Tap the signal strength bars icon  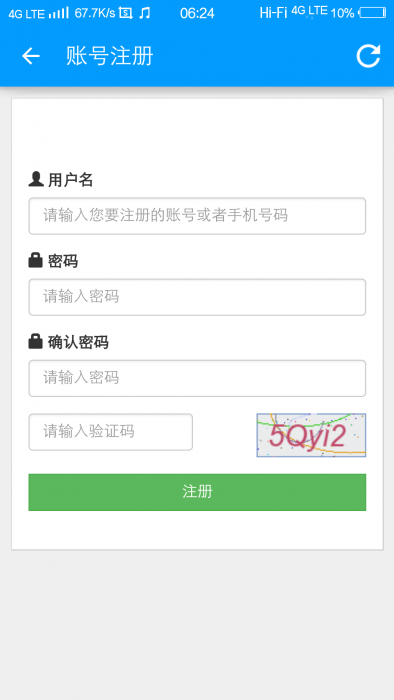(x=59, y=12)
